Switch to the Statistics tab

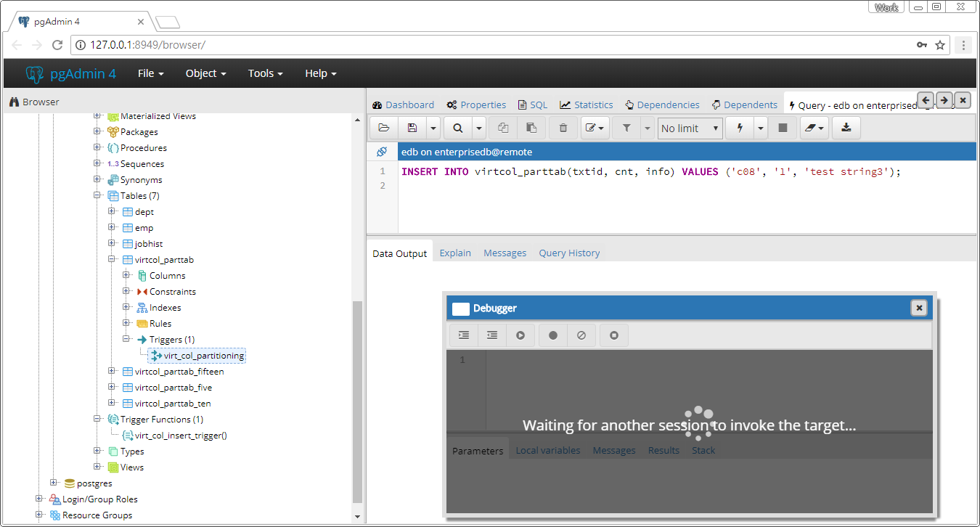pos(587,105)
